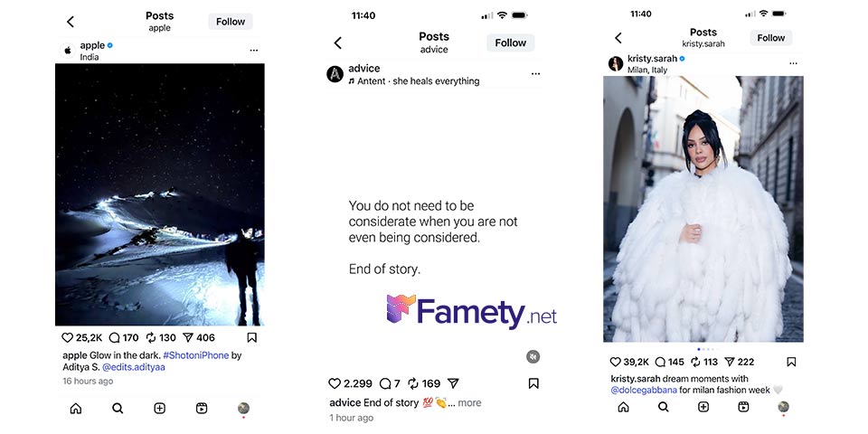Open options menu for the apple post
This screenshot has height=434, width=868.
pos(253,51)
